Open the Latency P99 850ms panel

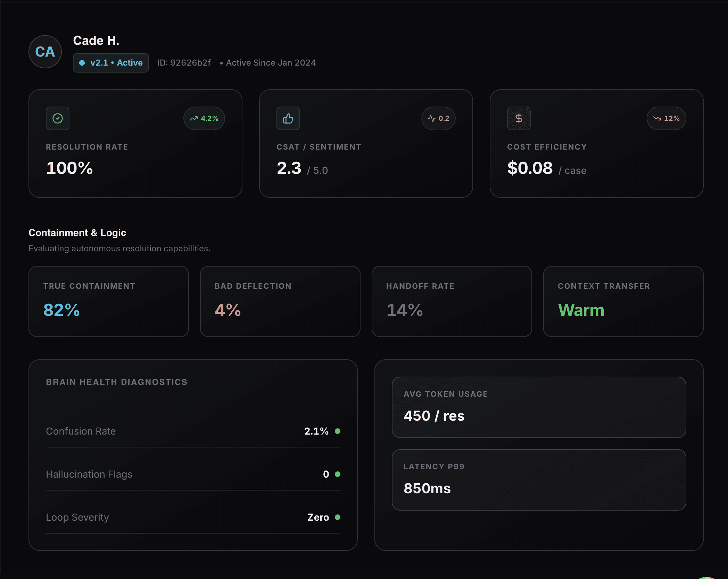(539, 480)
